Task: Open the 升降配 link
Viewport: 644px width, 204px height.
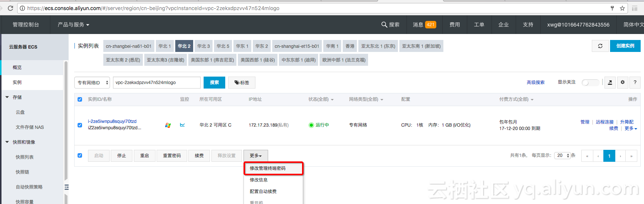Action: pos(627,122)
